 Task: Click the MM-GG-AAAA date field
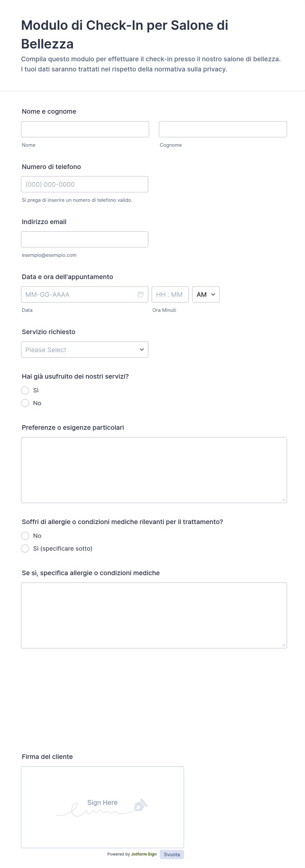point(78,294)
